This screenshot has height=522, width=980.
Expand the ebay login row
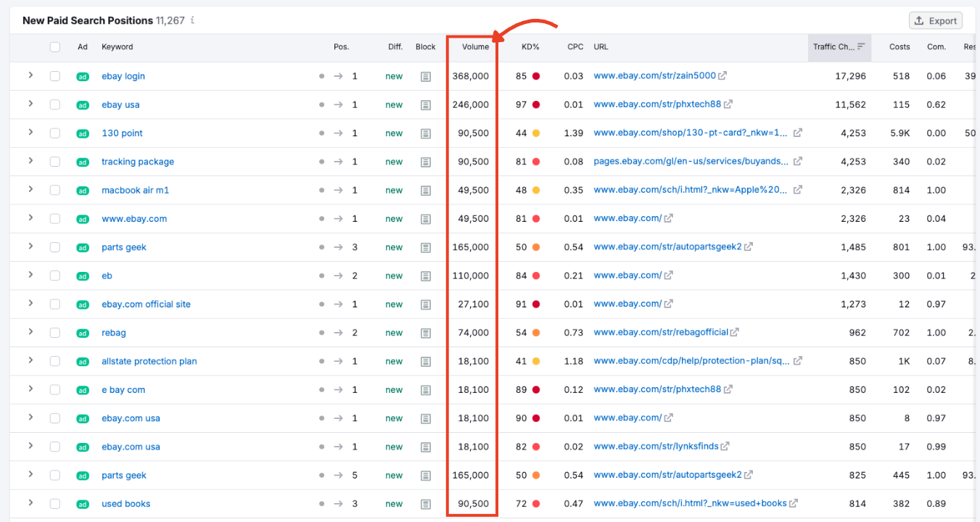tap(30, 75)
